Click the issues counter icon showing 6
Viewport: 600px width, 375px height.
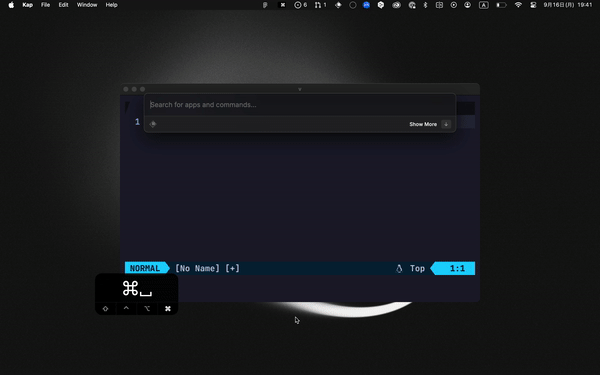click(300, 5)
